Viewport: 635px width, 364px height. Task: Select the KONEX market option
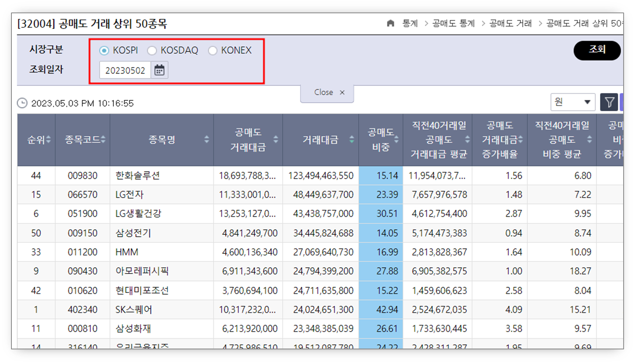(213, 50)
